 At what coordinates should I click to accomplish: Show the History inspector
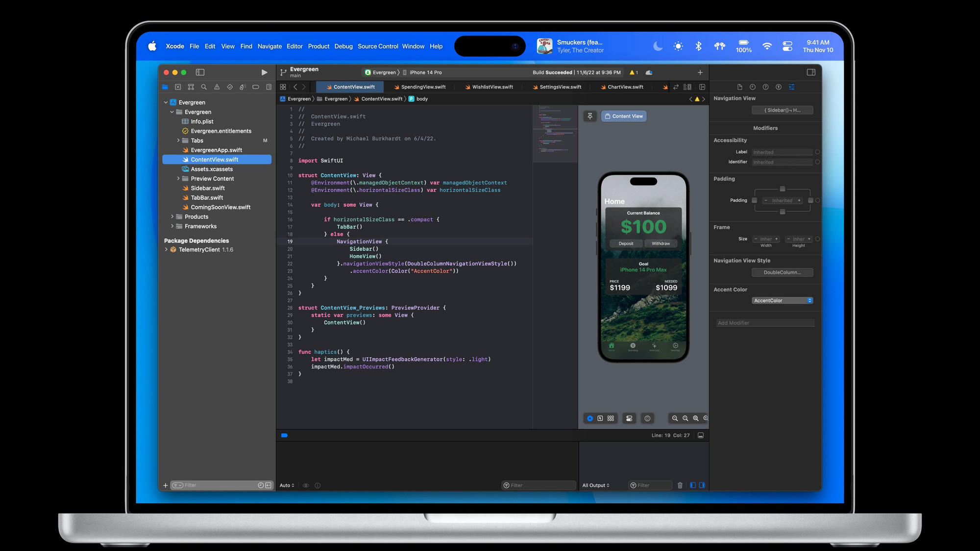click(x=753, y=87)
